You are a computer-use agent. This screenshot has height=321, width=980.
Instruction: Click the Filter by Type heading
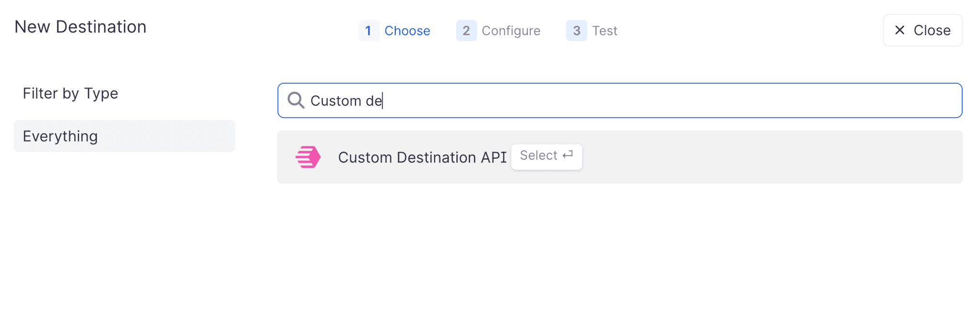point(70,94)
